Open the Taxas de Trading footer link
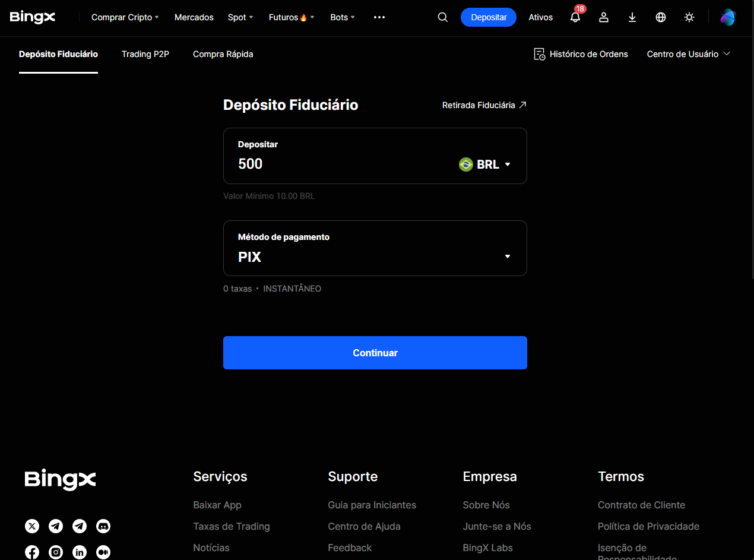 (232, 526)
